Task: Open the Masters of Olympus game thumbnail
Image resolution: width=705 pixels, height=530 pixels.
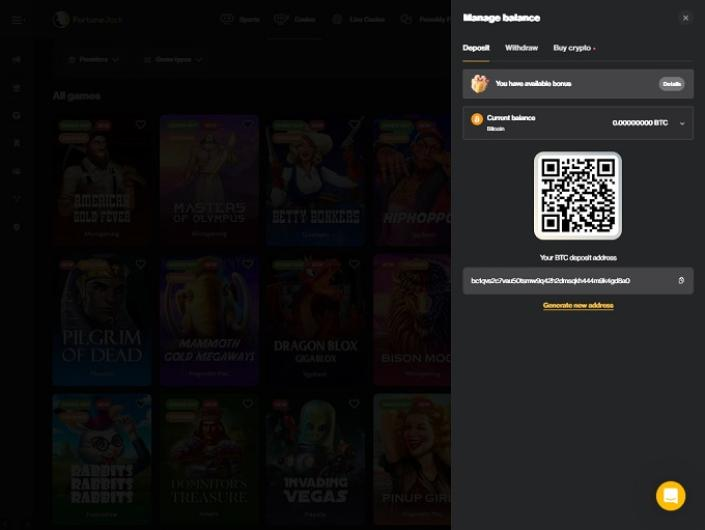Action: [x=209, y=180]
